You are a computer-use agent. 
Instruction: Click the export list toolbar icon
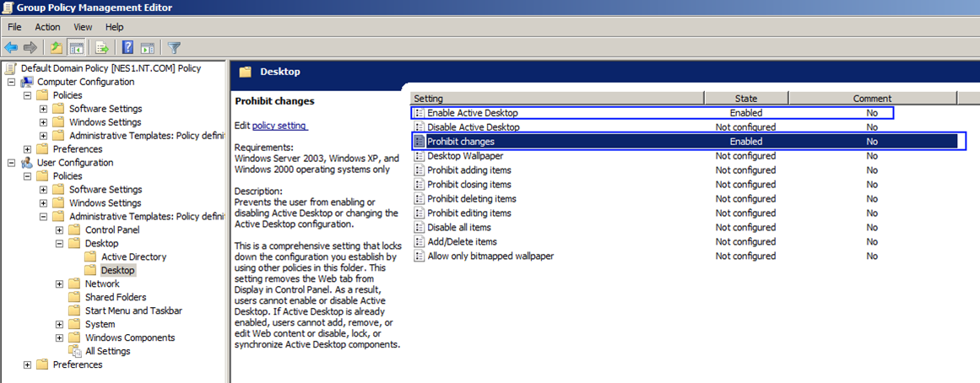tap(102, 47)
